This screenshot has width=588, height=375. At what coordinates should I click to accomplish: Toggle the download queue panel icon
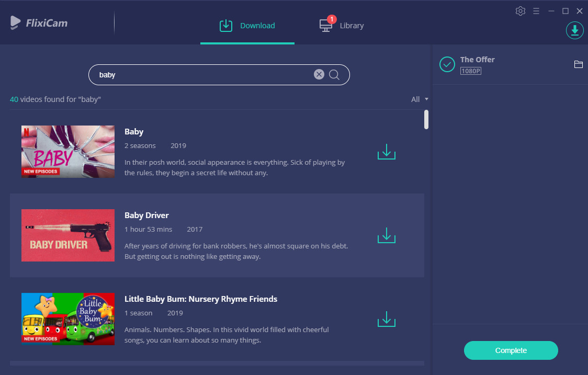coord(574,31)
